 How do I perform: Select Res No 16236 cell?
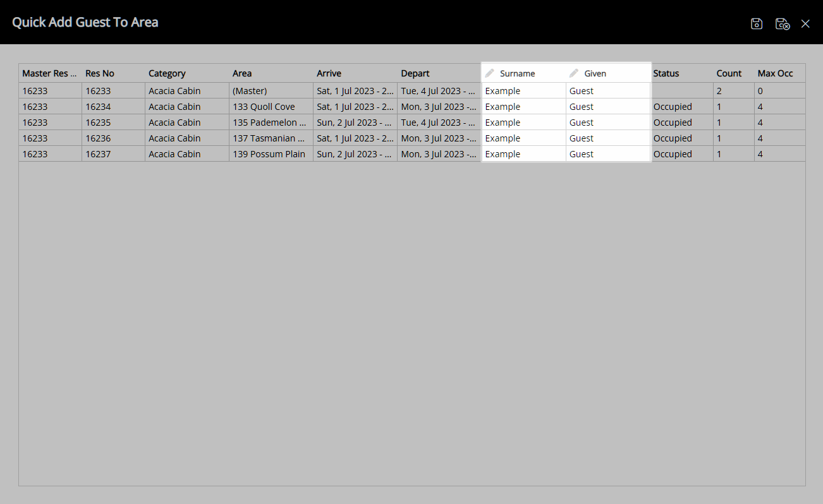[113, 138]
